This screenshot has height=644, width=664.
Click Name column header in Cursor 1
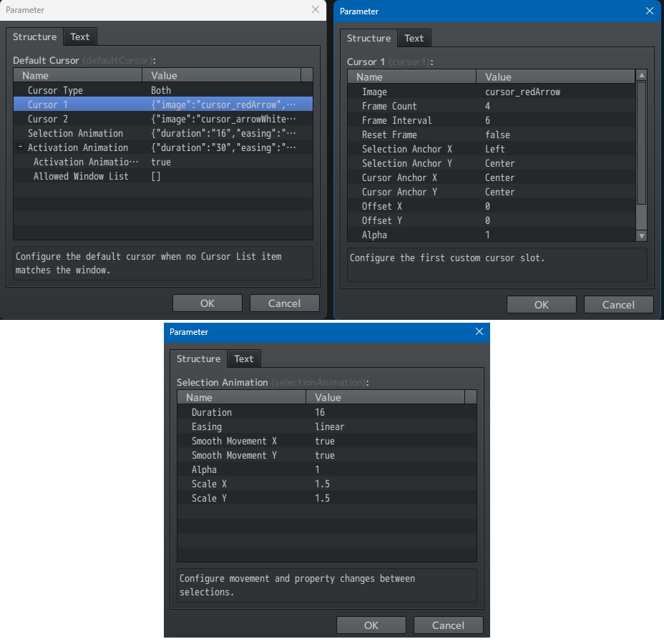[x=412, y=77]
